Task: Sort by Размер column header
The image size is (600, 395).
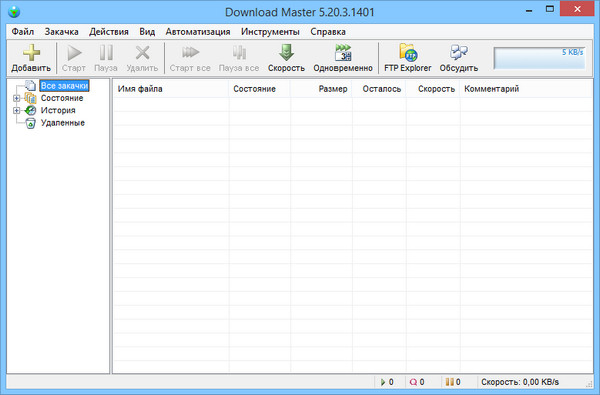Action: [x=321, y=89]
